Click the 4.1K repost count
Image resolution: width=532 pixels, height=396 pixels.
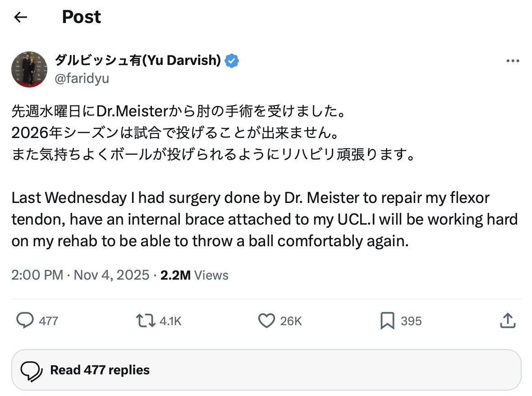[170, 321]
